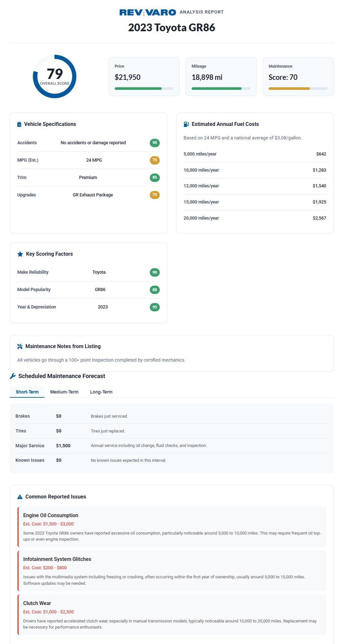
Task: Click the 2023 Toyota GR86 title
Action: click(172, 28)
